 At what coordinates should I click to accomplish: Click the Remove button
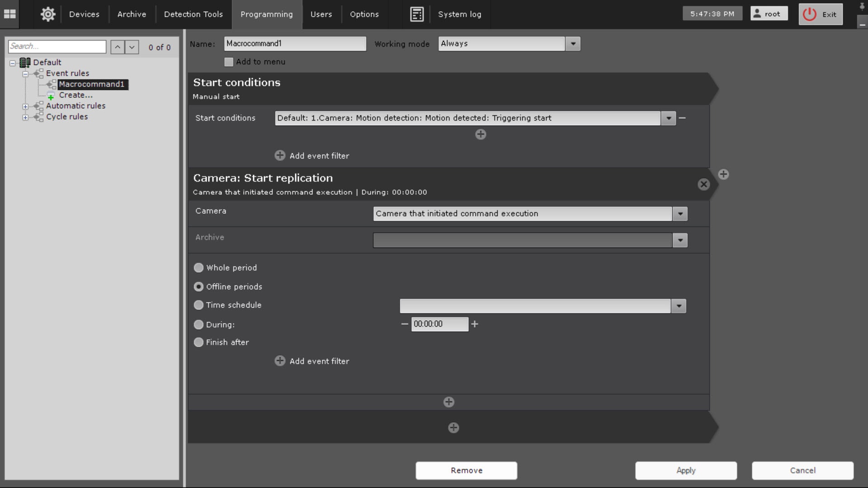pyautogui.click(x=466, y=470)
